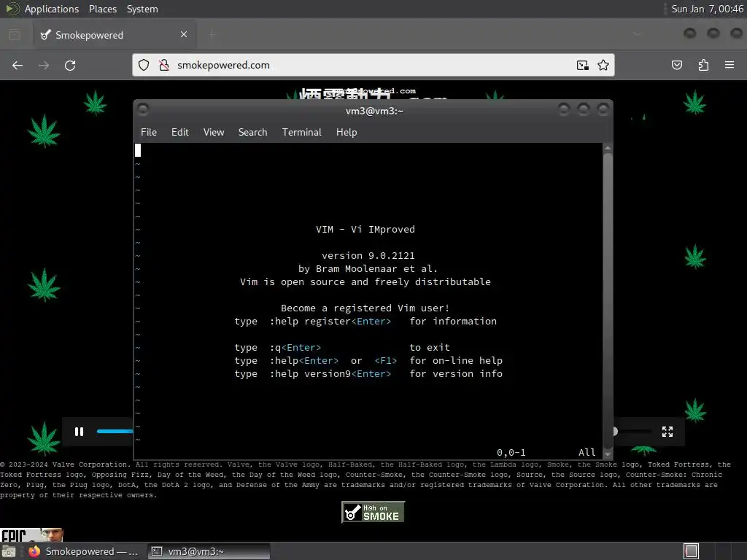Pause the video playback
Screen dimensions: 747x560
[79, 432]
